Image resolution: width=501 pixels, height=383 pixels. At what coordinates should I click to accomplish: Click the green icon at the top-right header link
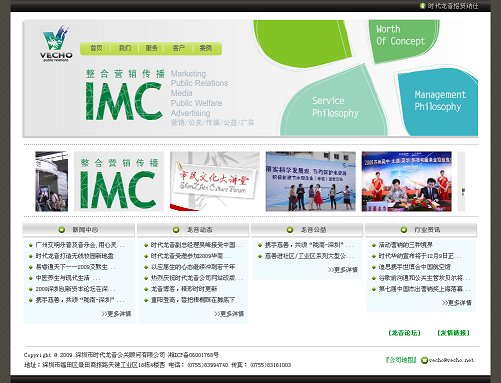pyautogui.click(x=422, y=6)
